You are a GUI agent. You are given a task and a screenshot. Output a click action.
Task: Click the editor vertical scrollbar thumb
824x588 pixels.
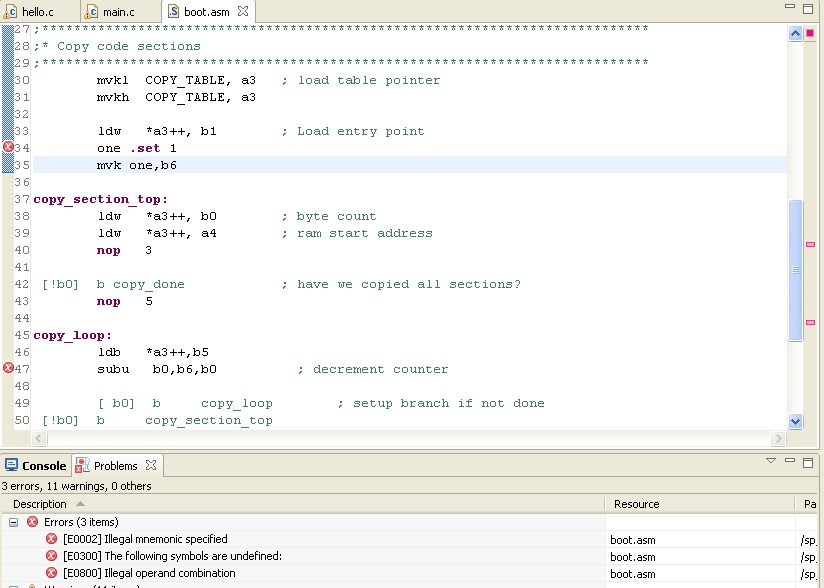[796, 270]
